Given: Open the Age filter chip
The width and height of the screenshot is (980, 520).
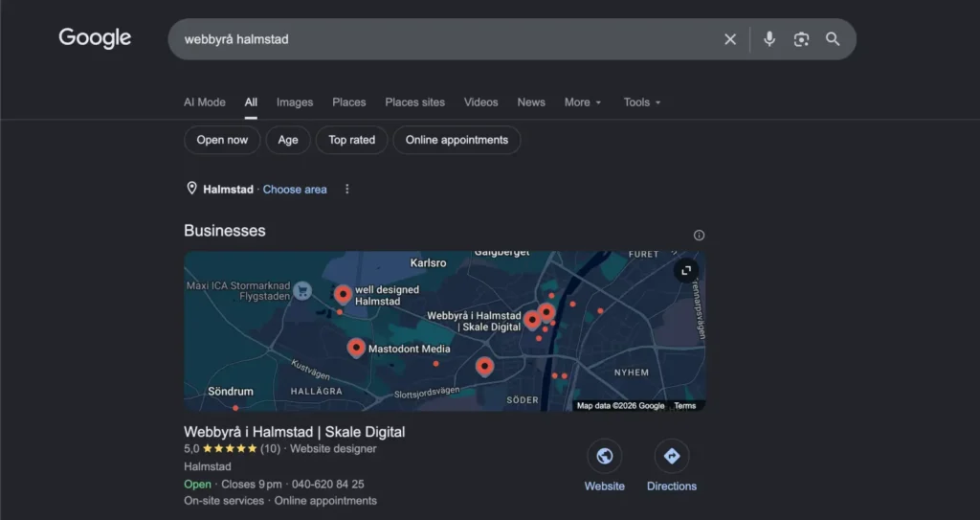Looking at the screenshot, I should click(x=287, y=140).
